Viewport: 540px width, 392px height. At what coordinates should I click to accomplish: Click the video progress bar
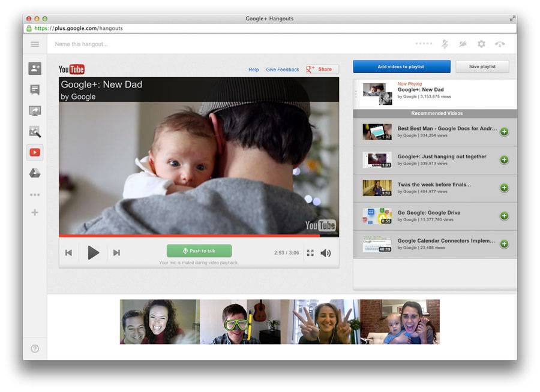(x=199, y=236)
